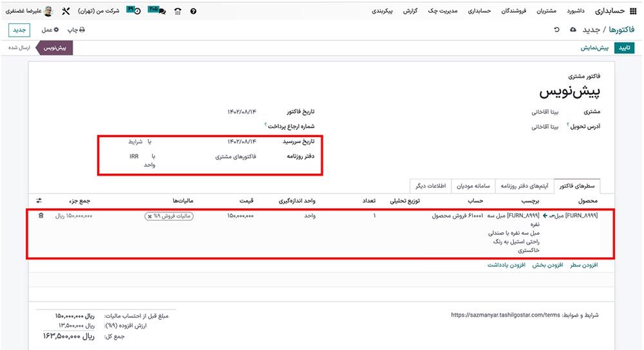
Task: Open the واحد unit of measure cell
Action: coord(310,216)
